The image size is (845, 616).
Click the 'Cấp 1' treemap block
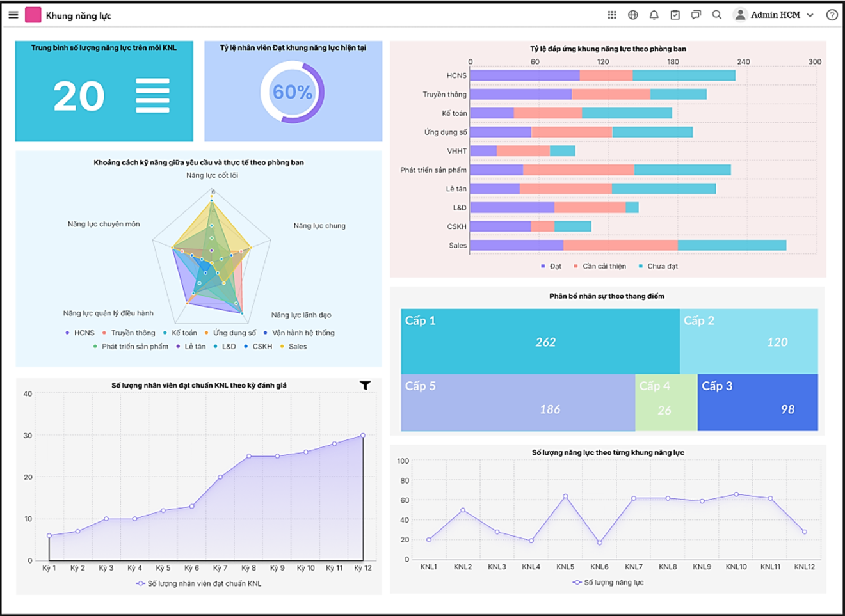540,342
